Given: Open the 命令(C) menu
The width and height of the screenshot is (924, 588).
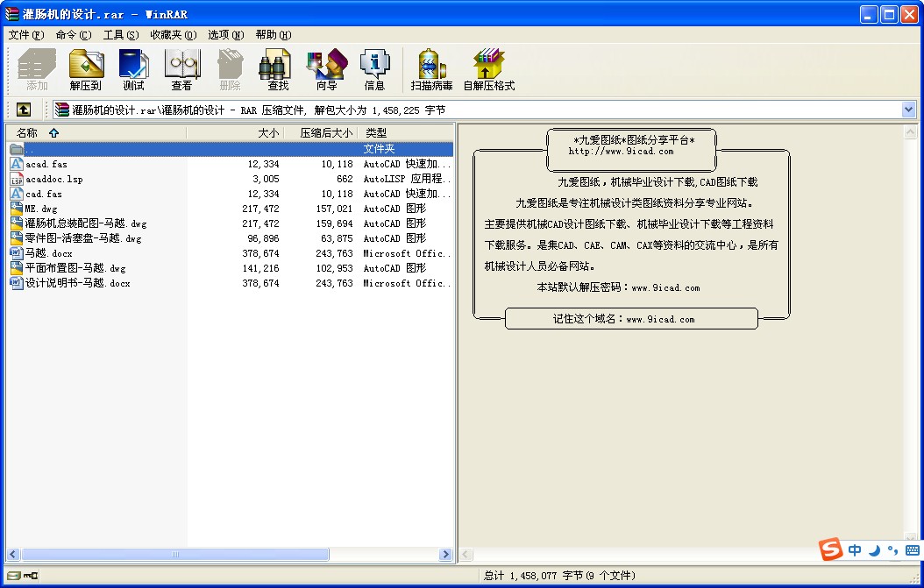Looking at the screenshot, I should click(74, 35).
